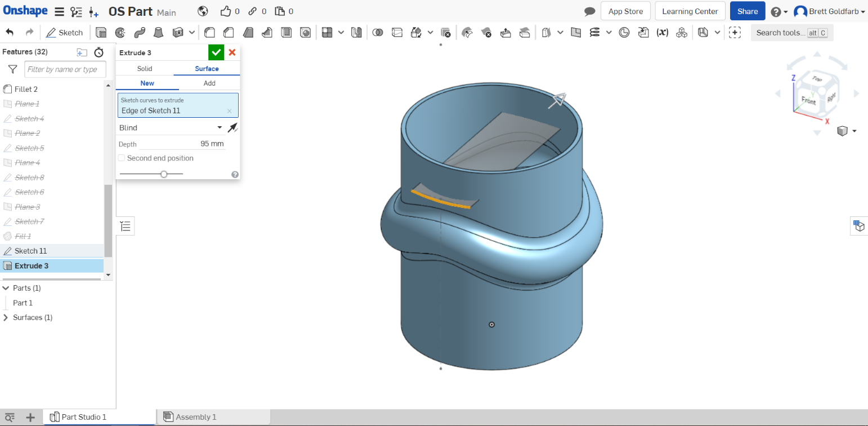Apply the Fillet tool
This screenshot has width=868, height=426.
pyautogui.click(x=209, y=32)
